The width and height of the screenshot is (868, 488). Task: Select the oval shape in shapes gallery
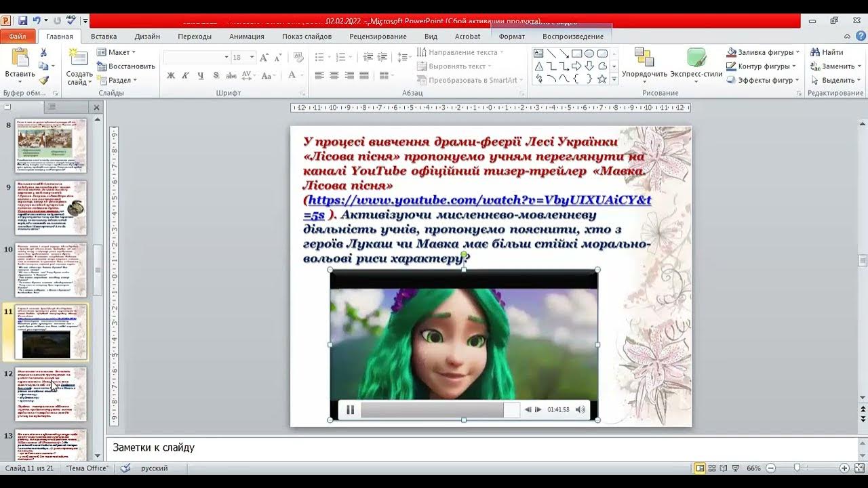tap(589, 54)
